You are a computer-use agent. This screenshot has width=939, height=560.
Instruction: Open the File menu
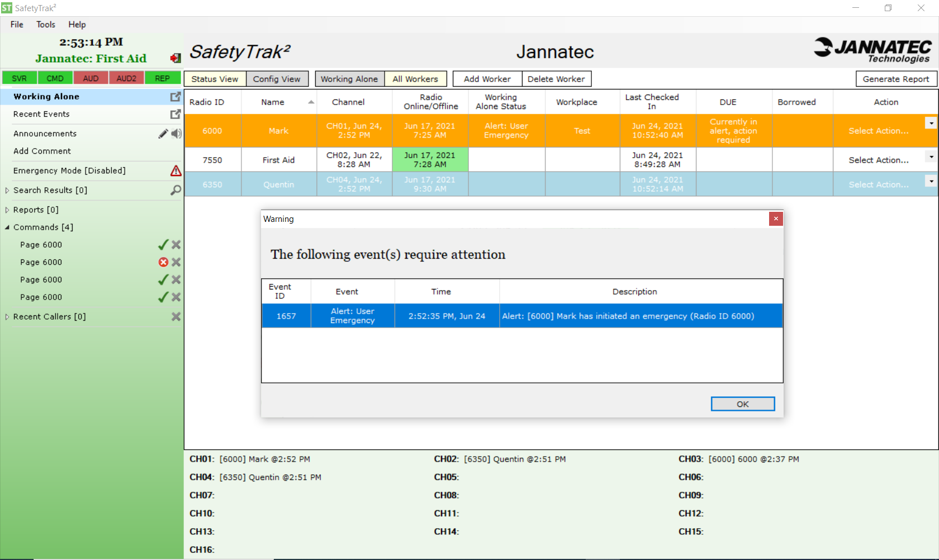click(x=17, y=25)
